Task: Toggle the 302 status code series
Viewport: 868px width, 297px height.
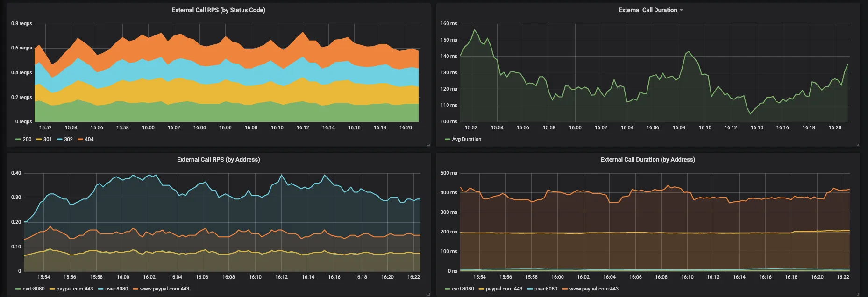Action: tap(68, 139)
